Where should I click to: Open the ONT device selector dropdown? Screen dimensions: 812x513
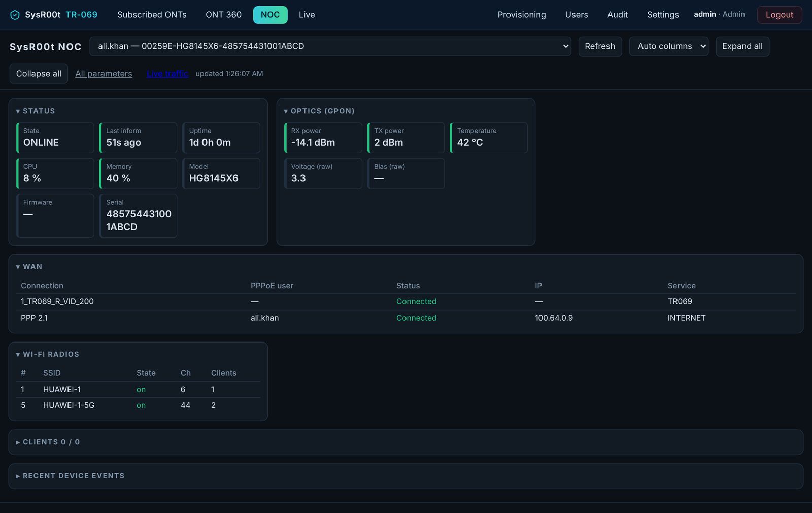[x=330, y=46]
